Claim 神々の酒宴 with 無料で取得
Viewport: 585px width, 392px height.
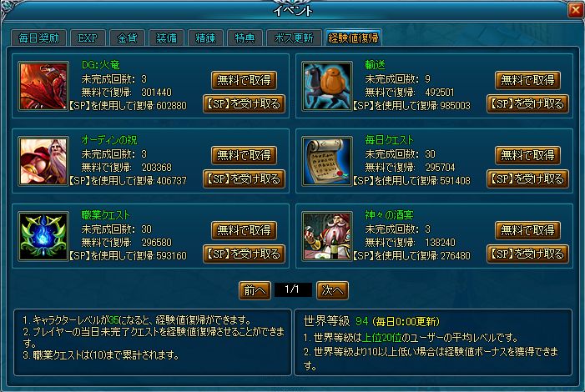point(527,230)
